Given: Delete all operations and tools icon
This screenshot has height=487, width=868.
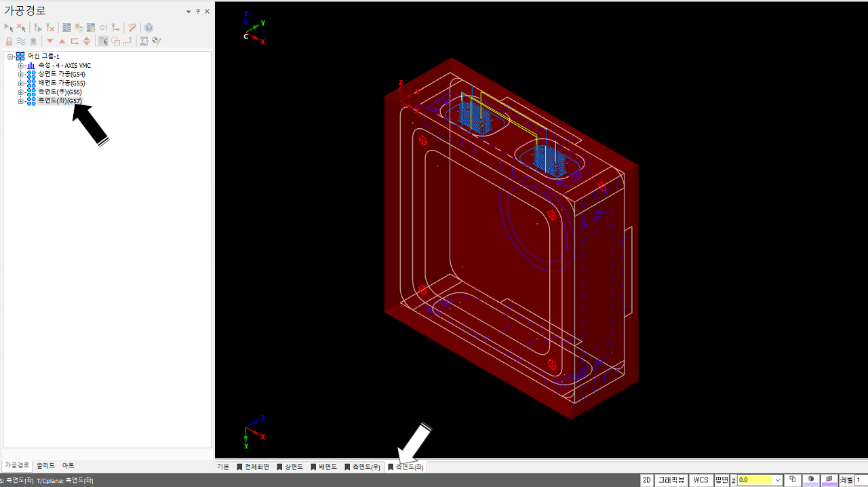Looking at the screenshot, I should [132, 28].
